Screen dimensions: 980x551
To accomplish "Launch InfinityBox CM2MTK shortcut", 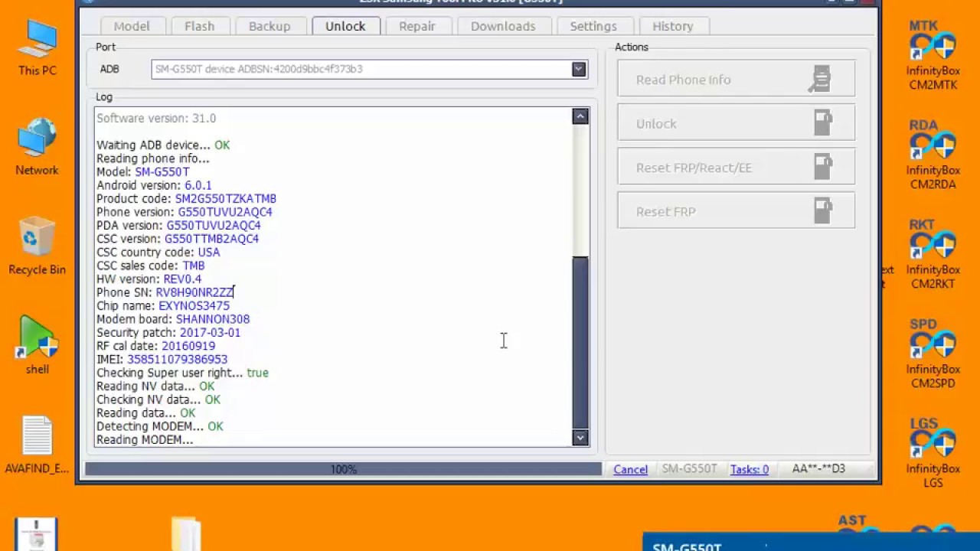I will 933,56.
